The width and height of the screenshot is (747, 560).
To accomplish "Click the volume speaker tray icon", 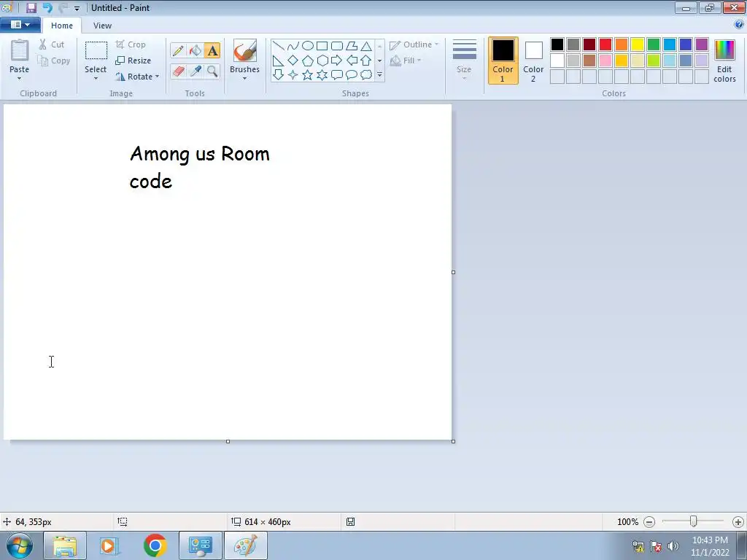I will pos(673,545).
